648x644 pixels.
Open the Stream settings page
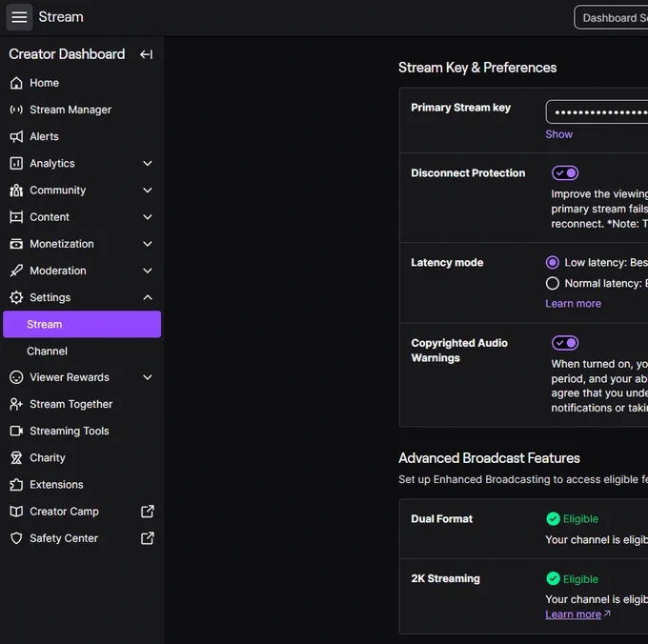pyautogui.click(x=82, y=325)
